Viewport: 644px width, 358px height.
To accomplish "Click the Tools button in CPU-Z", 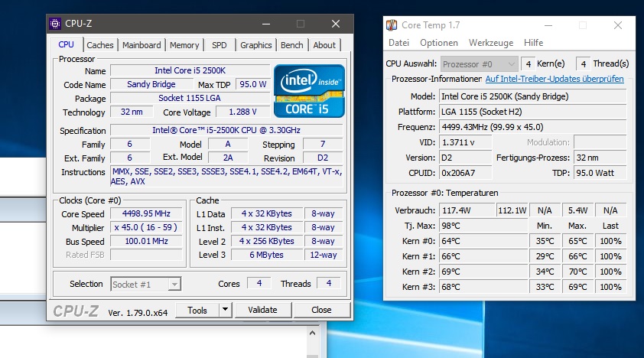I will pos(197,311).
